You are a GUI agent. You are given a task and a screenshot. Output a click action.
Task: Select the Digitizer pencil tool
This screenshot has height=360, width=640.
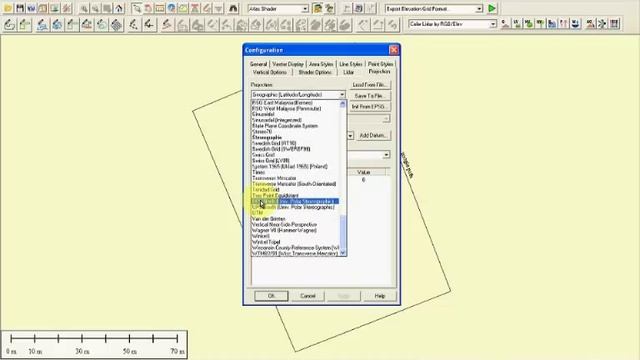click(x=207, y=8)
